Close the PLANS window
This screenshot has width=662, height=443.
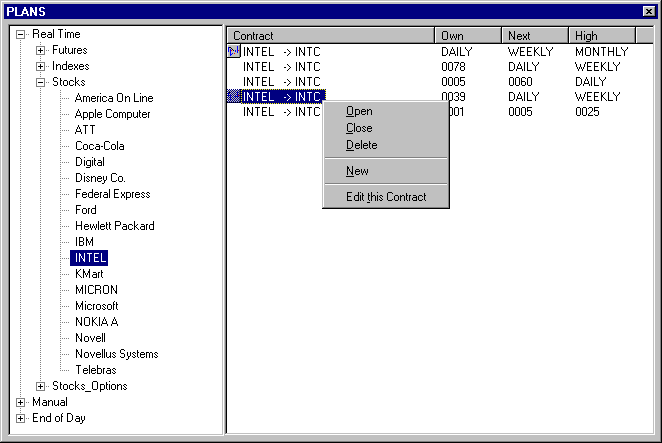tap(649, 11)
